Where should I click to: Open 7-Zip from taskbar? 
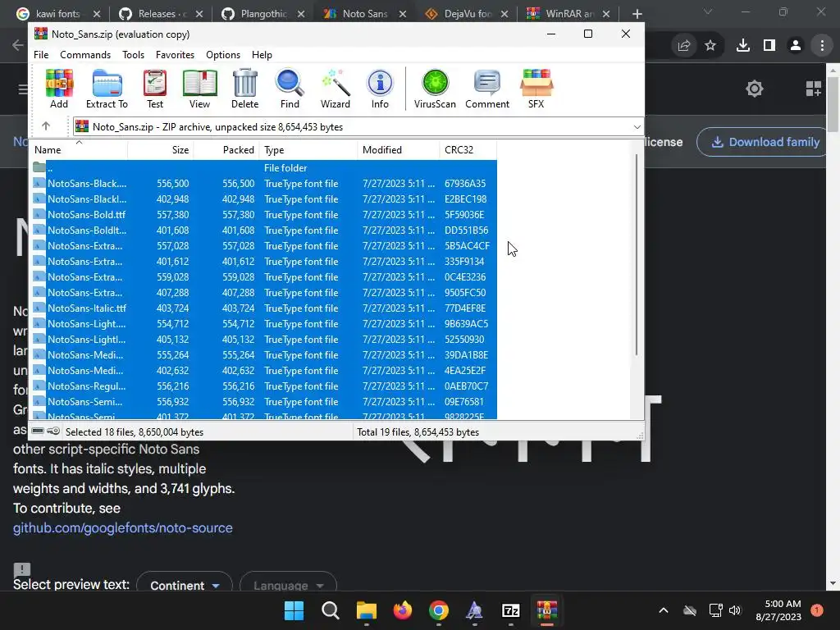[x=510, y=610]
